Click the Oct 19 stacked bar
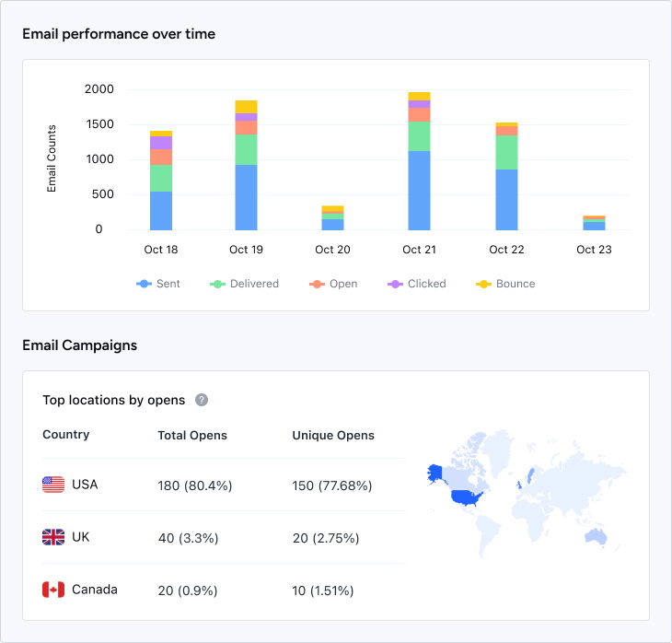 click(247, 165)
